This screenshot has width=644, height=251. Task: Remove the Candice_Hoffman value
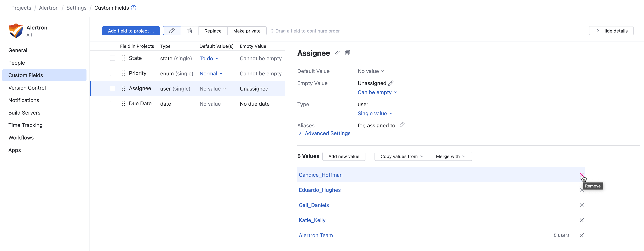[x=581, y=175]
